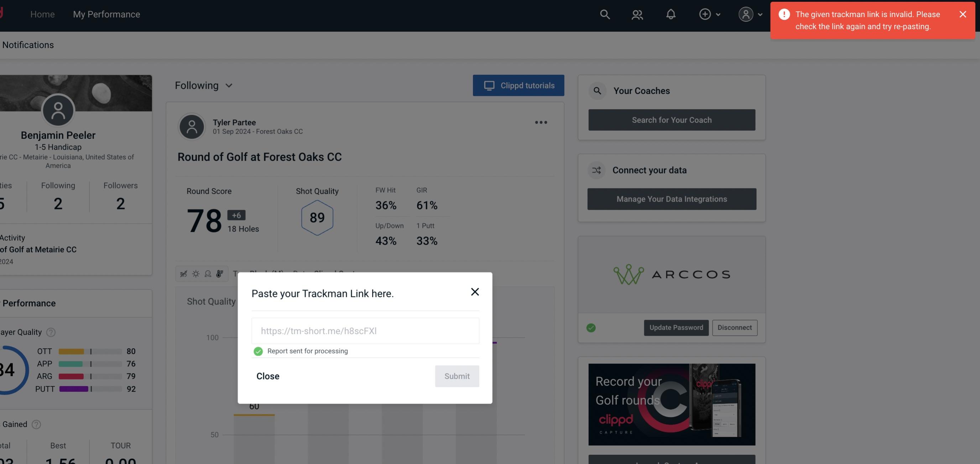Click Search for Your Coach button
This screenshot has height=464, width=980.
click(672, 119)
